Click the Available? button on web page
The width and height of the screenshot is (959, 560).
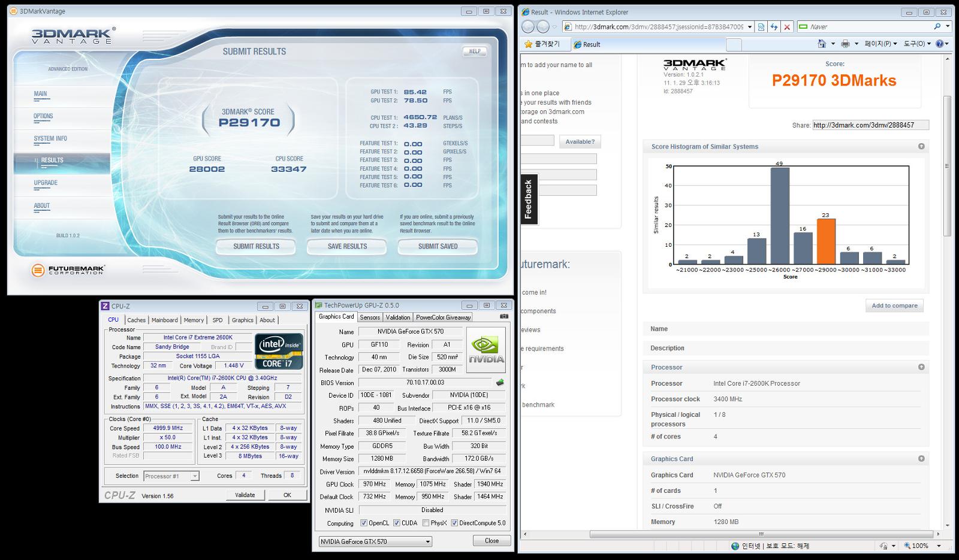(x=580, y=141)
